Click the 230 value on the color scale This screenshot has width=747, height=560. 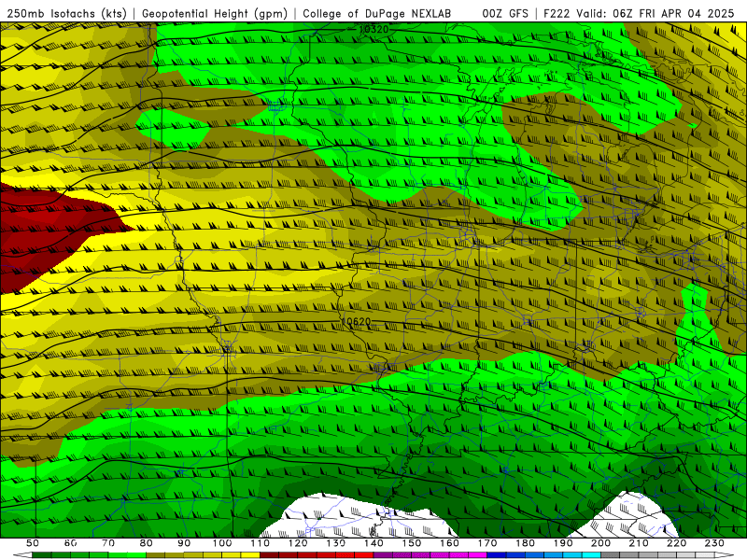[714, 543]
